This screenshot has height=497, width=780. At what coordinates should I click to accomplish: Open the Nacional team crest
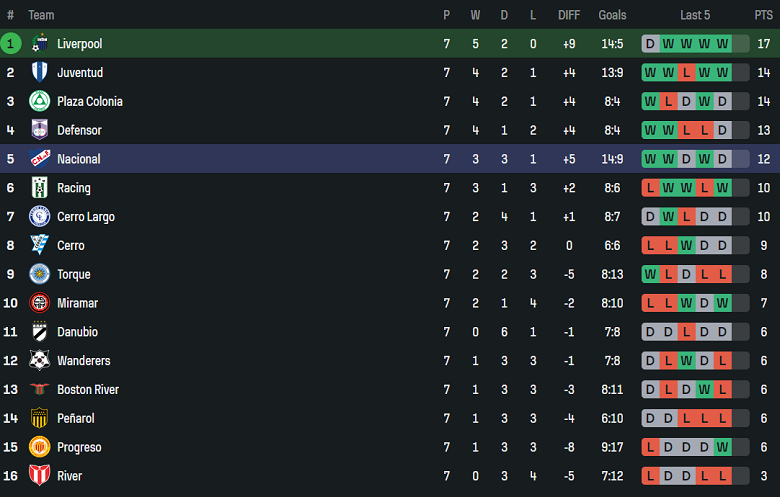click(40, 159)
